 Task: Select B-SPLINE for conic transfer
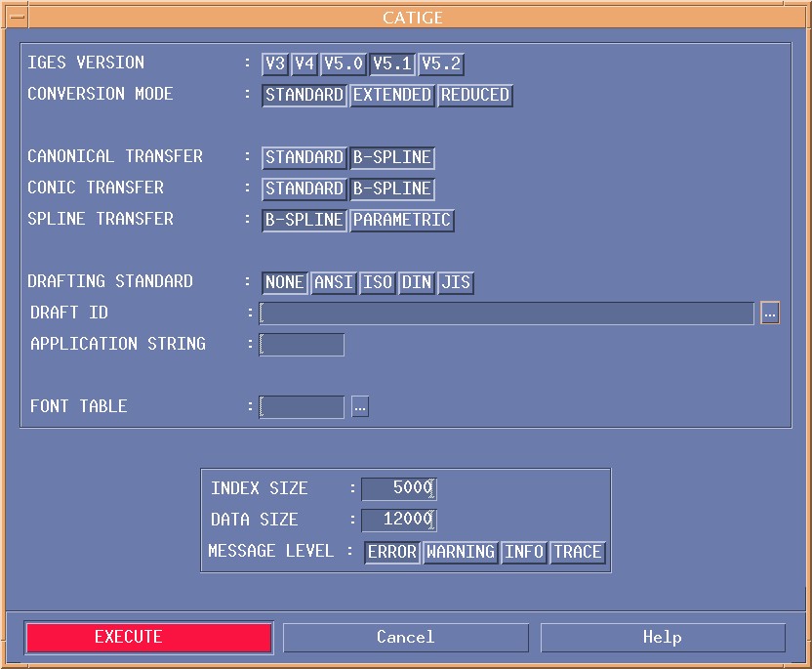(392, 188)
